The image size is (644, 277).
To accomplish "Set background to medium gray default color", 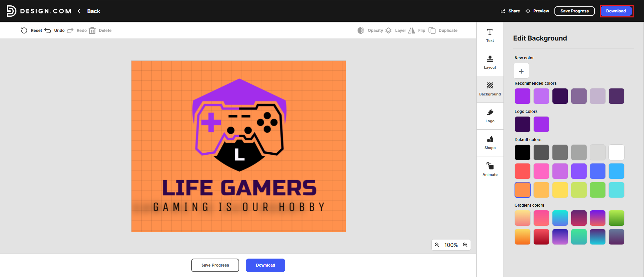I will coord(560,152).
